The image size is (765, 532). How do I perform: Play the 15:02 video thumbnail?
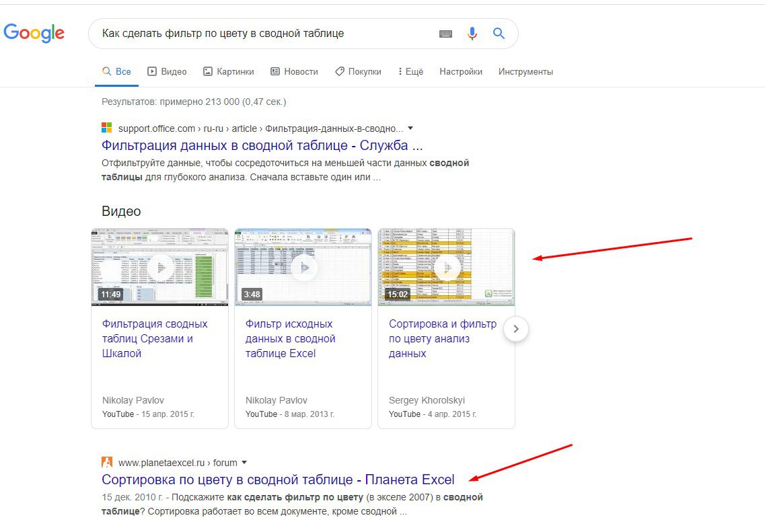[446, 267]
